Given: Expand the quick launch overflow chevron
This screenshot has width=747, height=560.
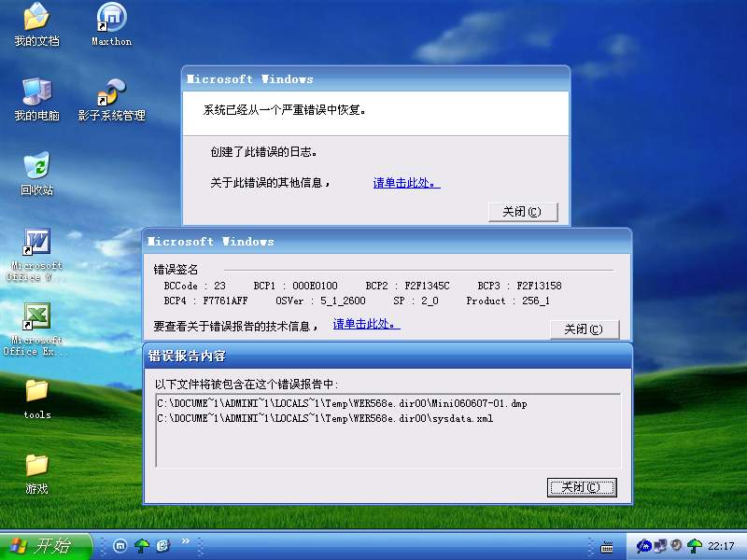Looking at the screenshot, I should [x=185, y=541].
